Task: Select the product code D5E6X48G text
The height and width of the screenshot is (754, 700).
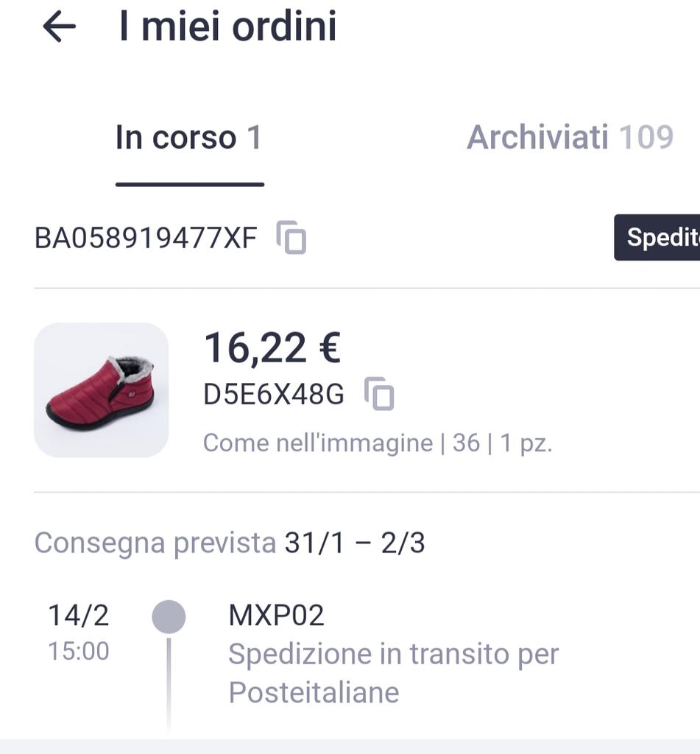Action: (x=274, y=395)
